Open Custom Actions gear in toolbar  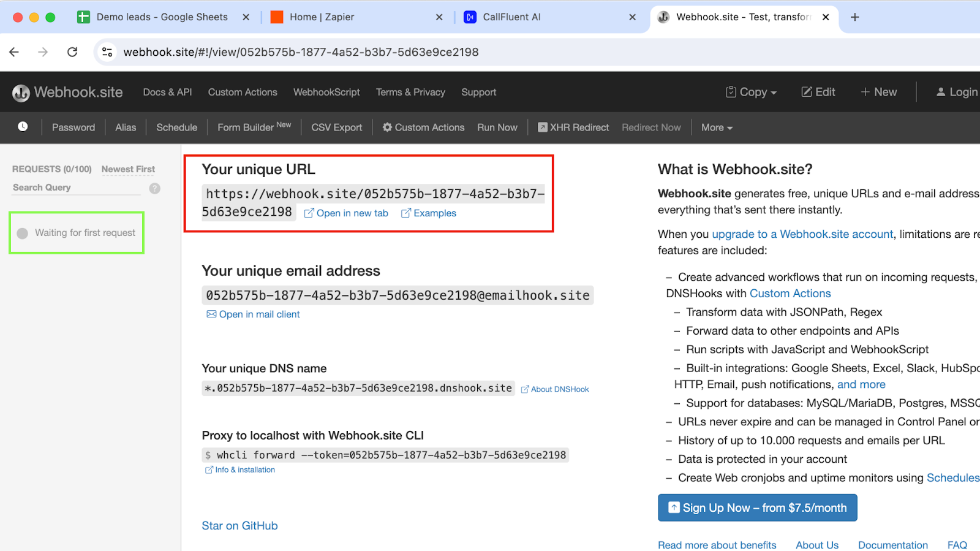(423, 127)
